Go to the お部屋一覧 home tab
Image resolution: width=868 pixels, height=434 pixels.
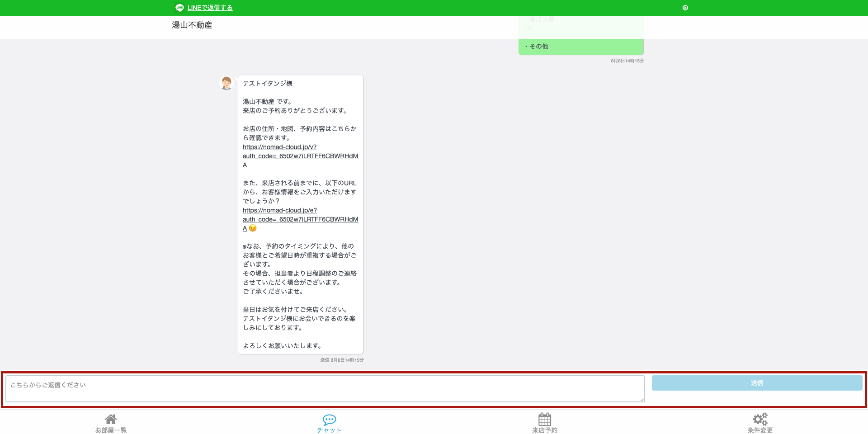111,423
